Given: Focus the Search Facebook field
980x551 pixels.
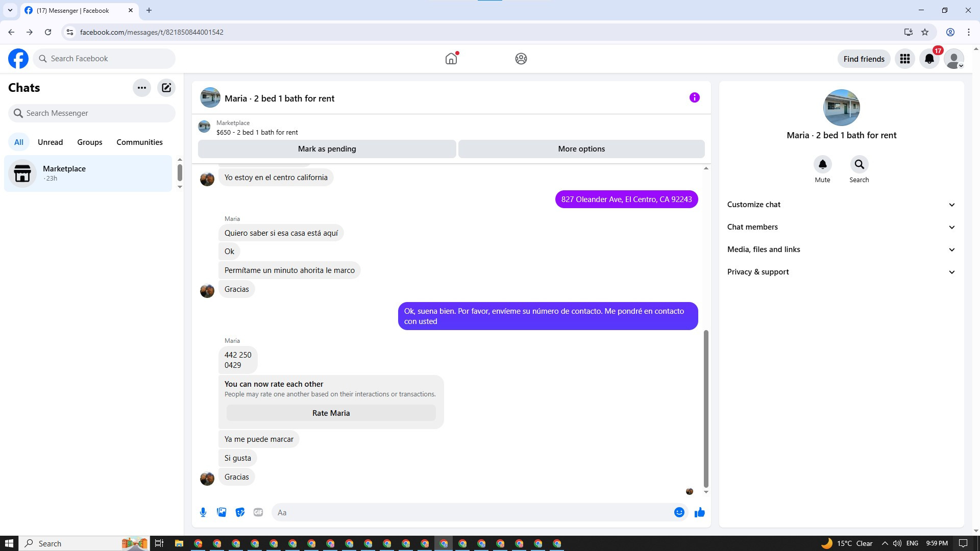Looking at the screenshot, I should point(104,59).
